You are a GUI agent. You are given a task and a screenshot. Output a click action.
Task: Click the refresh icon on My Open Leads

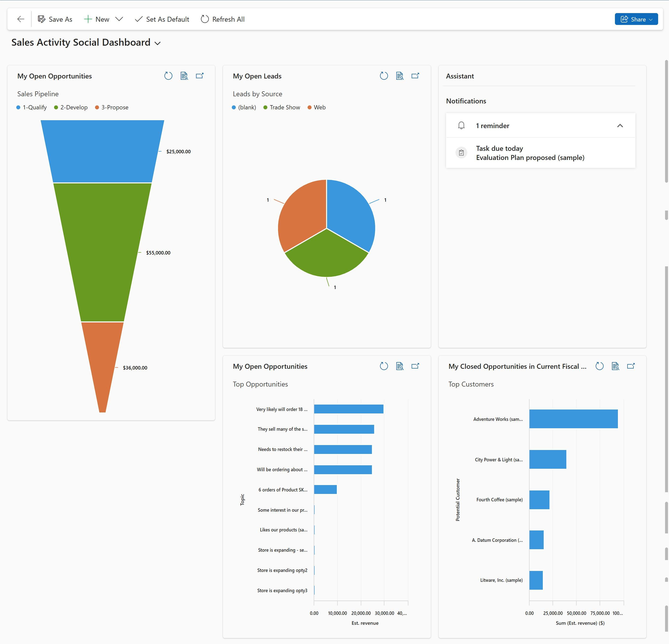click(x=383, y=76)
